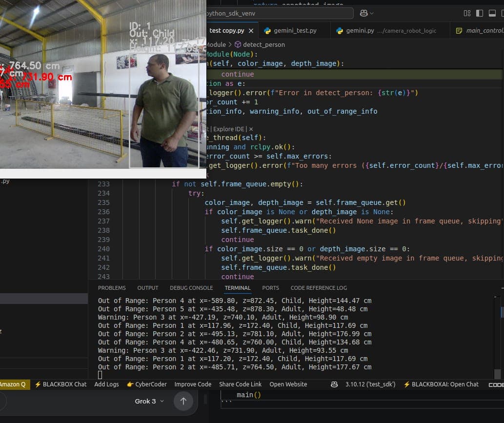
Task: Click the Python file icon on gemini_test.py tab
Action: point(267,31)
